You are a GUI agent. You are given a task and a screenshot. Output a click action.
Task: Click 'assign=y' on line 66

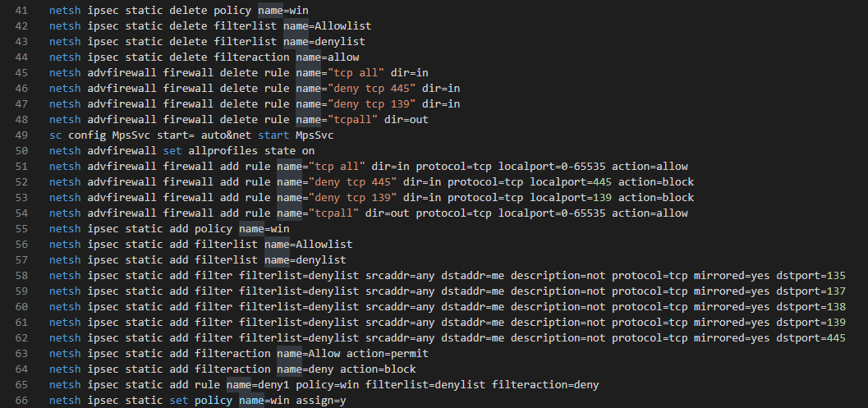320,399
